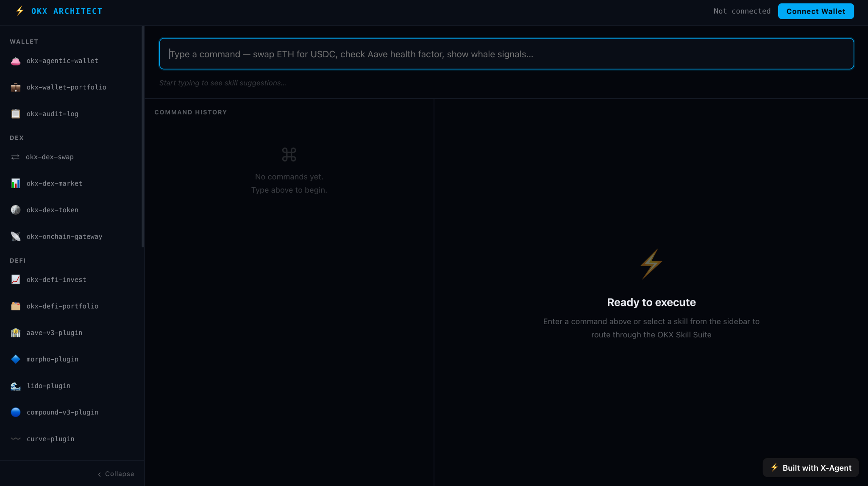Collapse the sidebar with the chevron
This screenshot has height=486, width=868.
pyautogui.click(x=116, y=474)
